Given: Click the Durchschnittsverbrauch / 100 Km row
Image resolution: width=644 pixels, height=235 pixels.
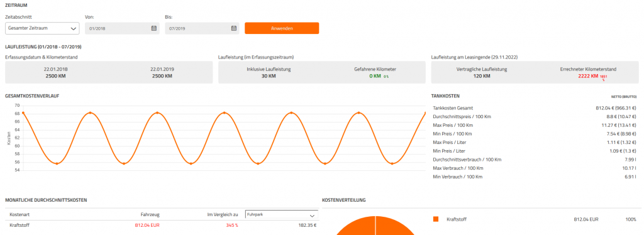Looking at the screenshot, I should pos(535,160).
